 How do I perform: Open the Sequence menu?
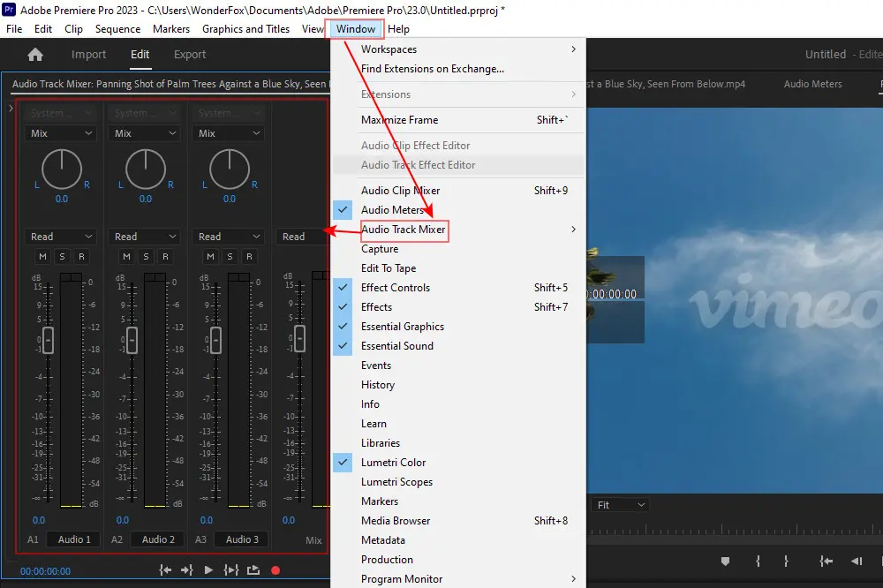coord(117,29)
